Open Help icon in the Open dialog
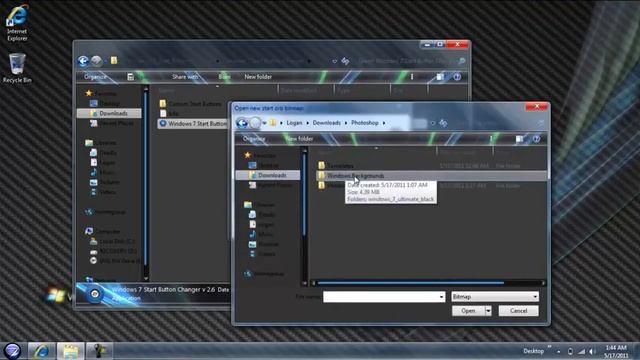The width and height of the screenshot is (640, 360). tap(536, 139)
